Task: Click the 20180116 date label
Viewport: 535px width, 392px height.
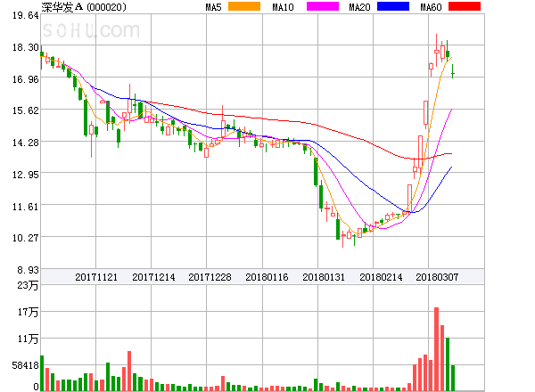Action: pyautogui.click(x=267, y=277)
